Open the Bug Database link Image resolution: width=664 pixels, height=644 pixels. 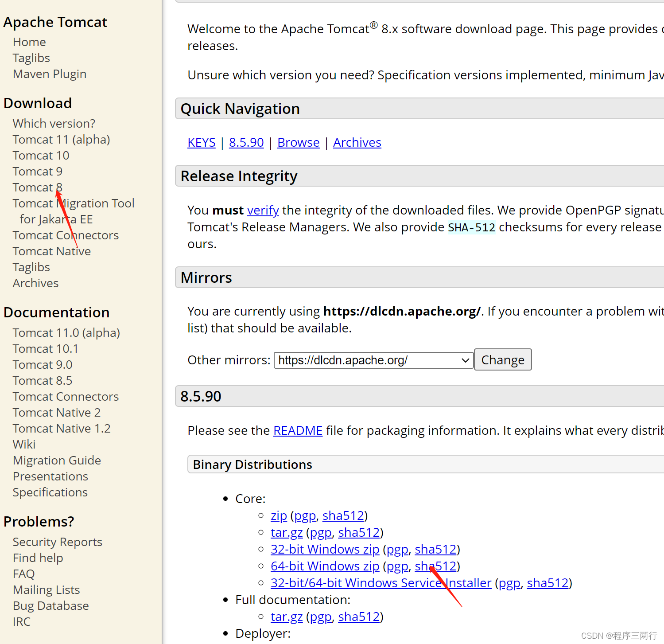pos(51,606)
